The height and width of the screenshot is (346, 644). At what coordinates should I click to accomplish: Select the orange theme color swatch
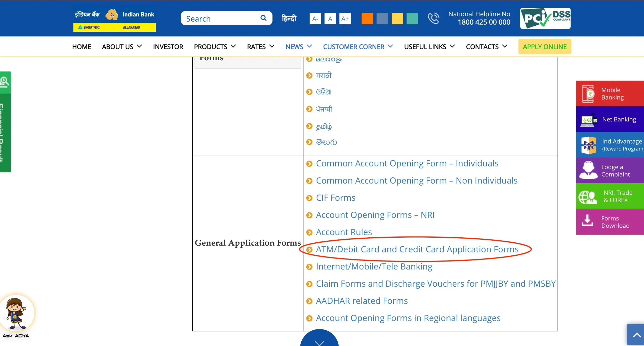(x=367, y=18)
